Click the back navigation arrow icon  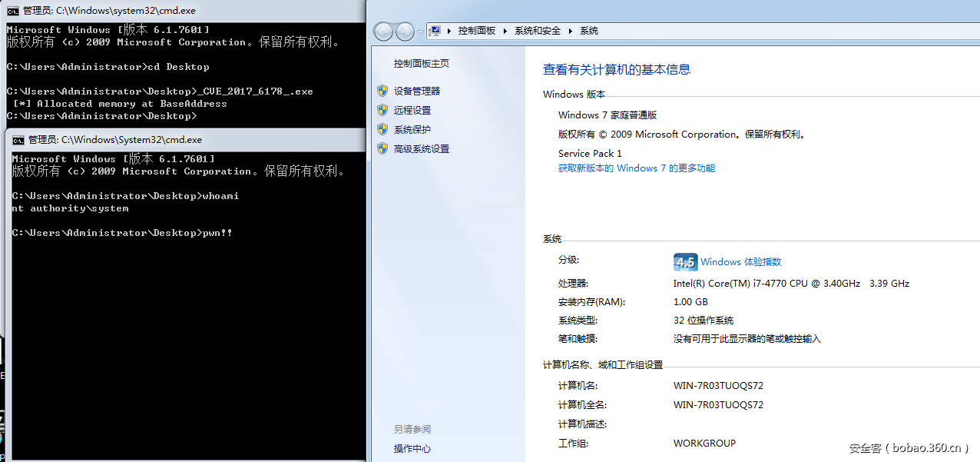pyautogui.click(x=383, y=31)
